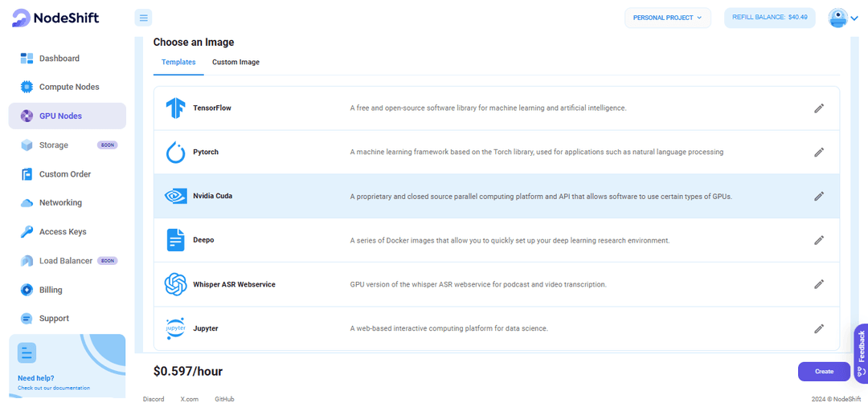The width and height of the screenshot is (868, 407).
Task: Open the Feedback side tab
Action: pyautogui.click(x=861, y=353)
